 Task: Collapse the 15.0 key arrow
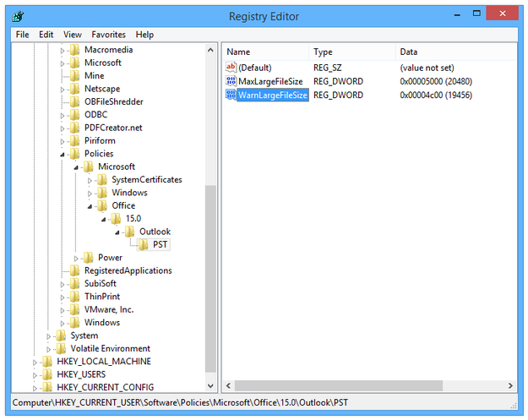[104, 220]
